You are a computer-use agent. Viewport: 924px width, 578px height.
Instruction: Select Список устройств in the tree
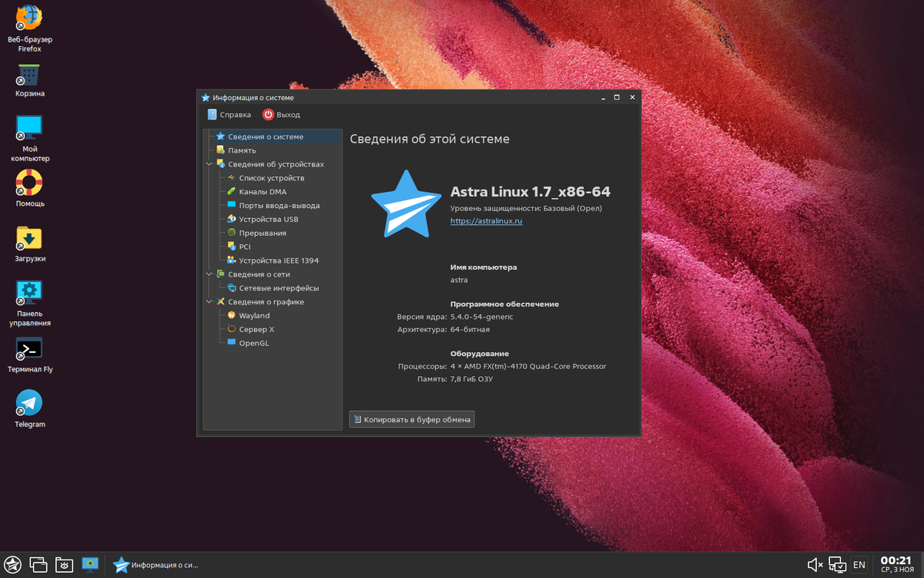(x=271, y=178)
